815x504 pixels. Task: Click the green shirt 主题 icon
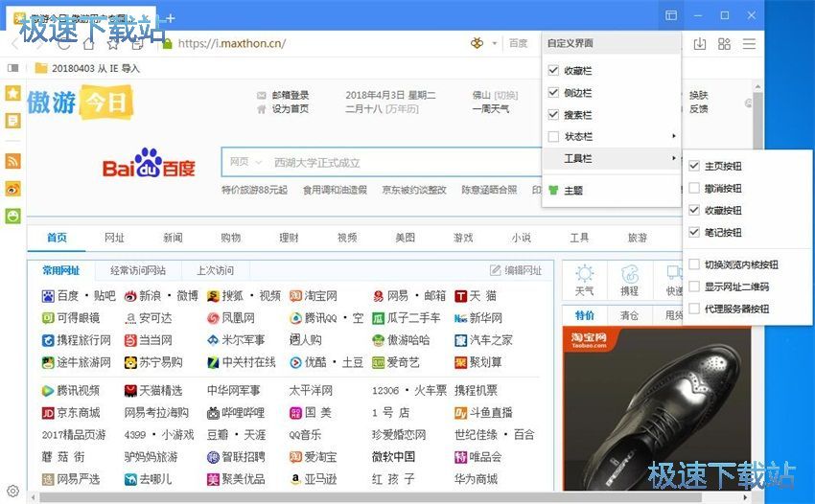point(553,190)
